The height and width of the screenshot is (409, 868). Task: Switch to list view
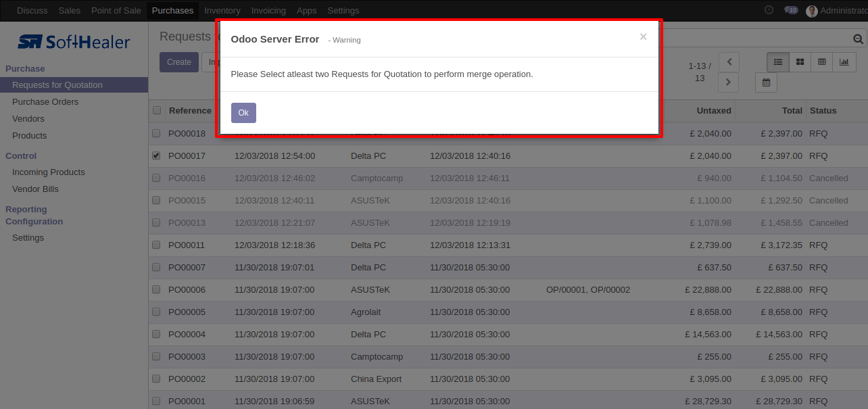coord(778,62)
